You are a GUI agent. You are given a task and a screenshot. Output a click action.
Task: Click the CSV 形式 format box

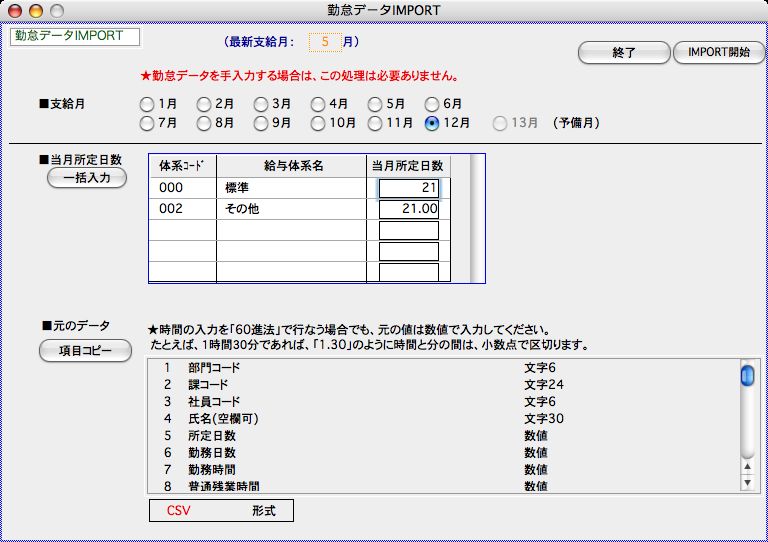(221, 510)
